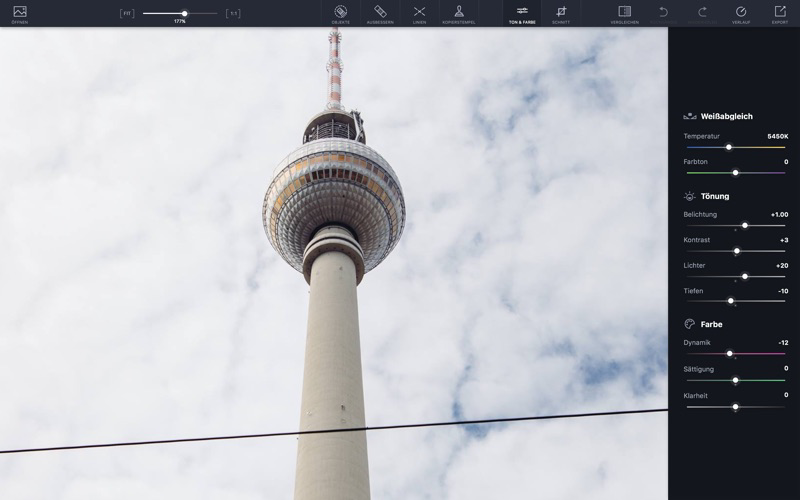Click the Weißabgleich section heading

point(727,116)
